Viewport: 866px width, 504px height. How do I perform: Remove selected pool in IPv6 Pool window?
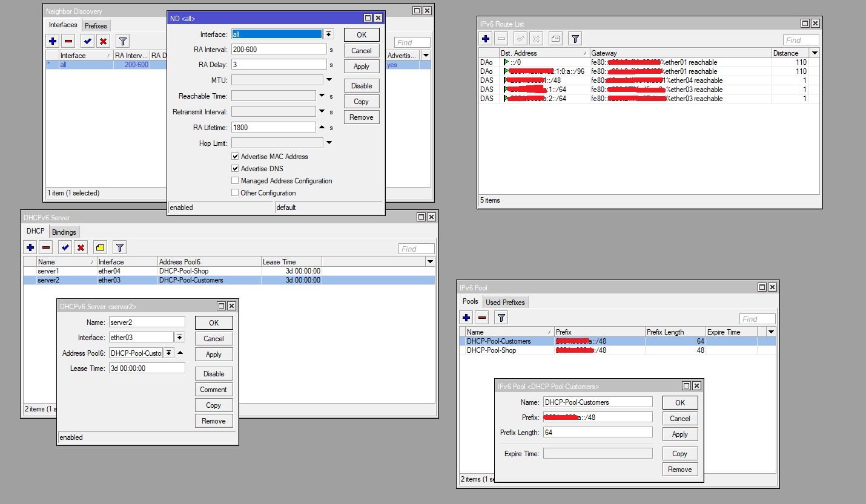pos(482,317)
